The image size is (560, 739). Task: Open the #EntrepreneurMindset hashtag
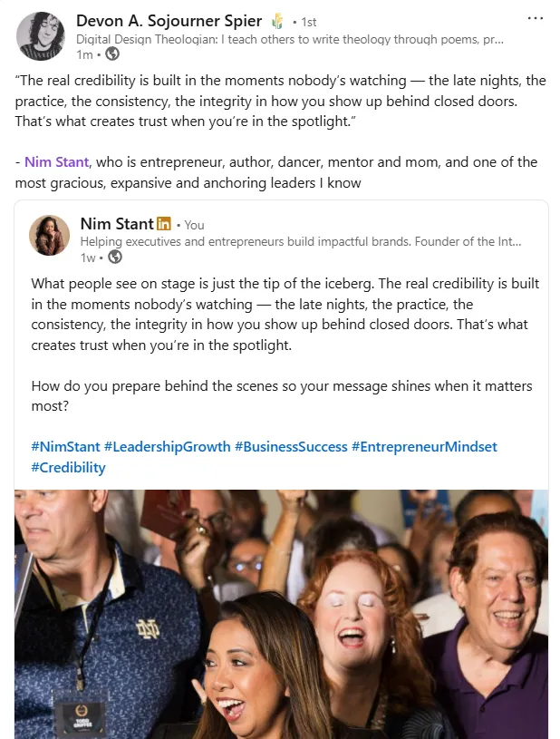[424, 447]
